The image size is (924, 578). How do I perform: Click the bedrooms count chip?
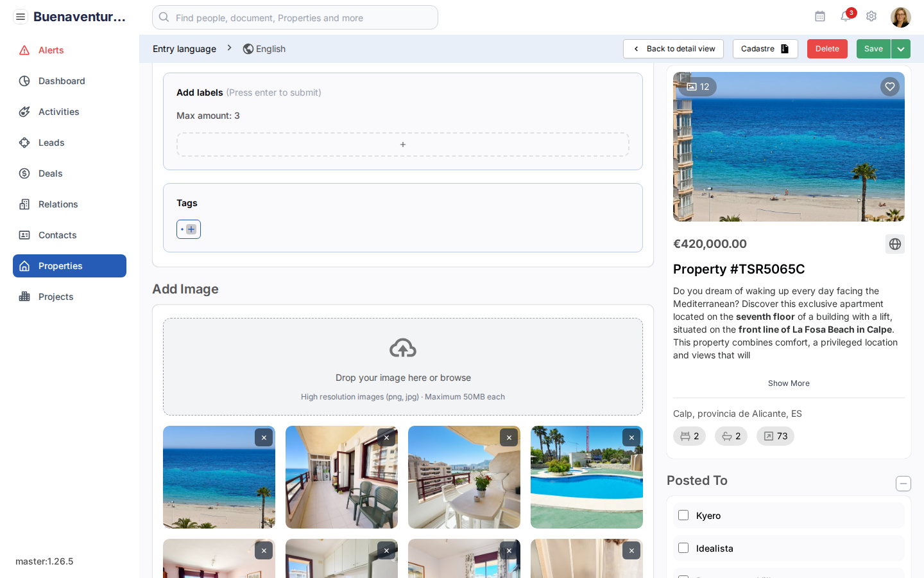[x=690, y=436]
